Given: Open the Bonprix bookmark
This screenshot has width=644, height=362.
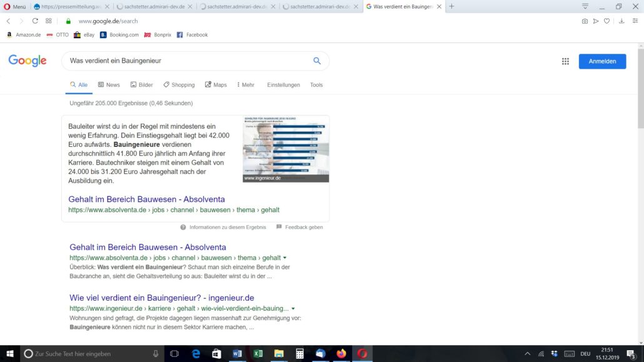Looking at the screenshot, I should (x=158, y=35).
